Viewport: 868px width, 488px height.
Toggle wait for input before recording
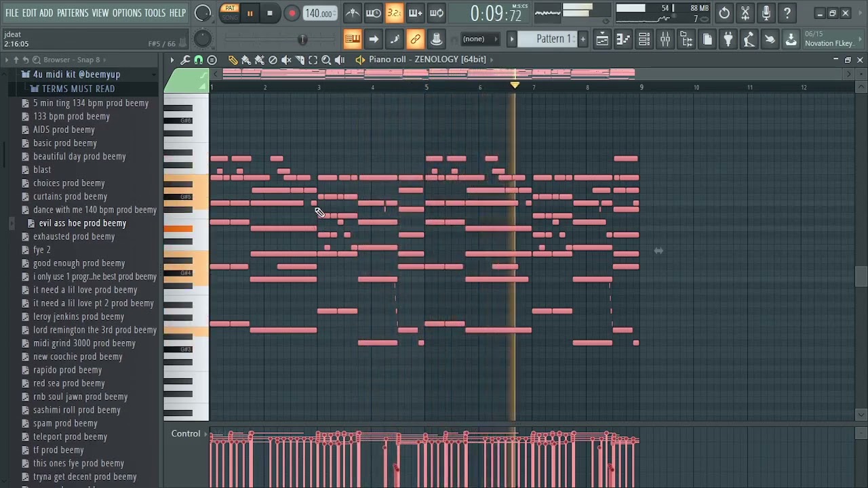[374, 13]
